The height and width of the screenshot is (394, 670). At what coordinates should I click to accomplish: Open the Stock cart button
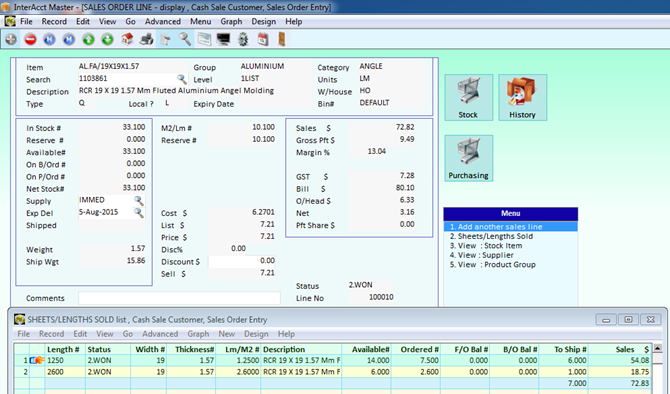point(468,97)
